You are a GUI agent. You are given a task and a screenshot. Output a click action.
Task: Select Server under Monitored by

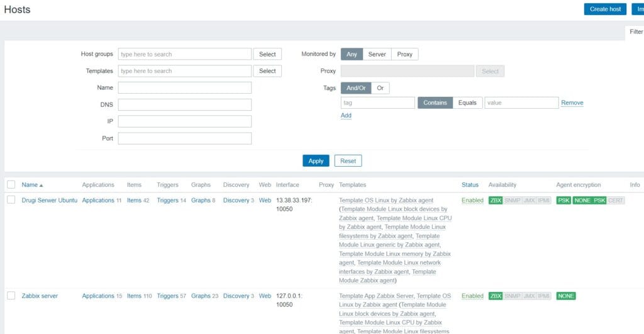377,54
